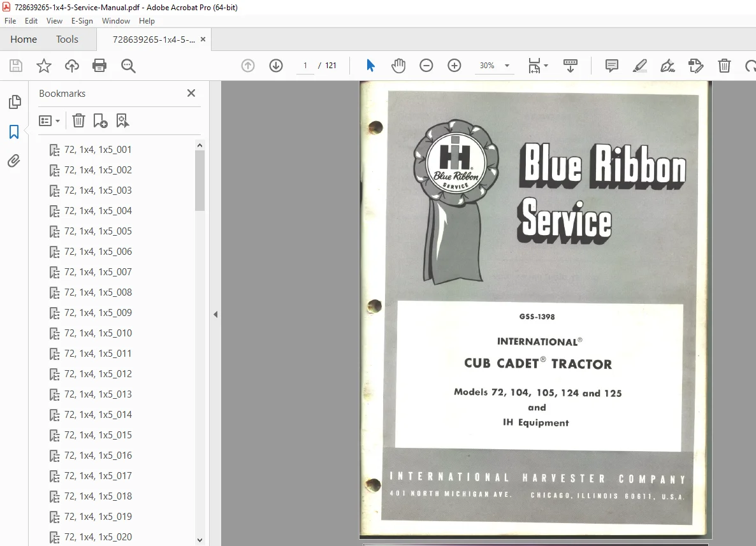
Task: Select the arrow Selection tool
Action: pyautogui.click(x=370, y=66)
